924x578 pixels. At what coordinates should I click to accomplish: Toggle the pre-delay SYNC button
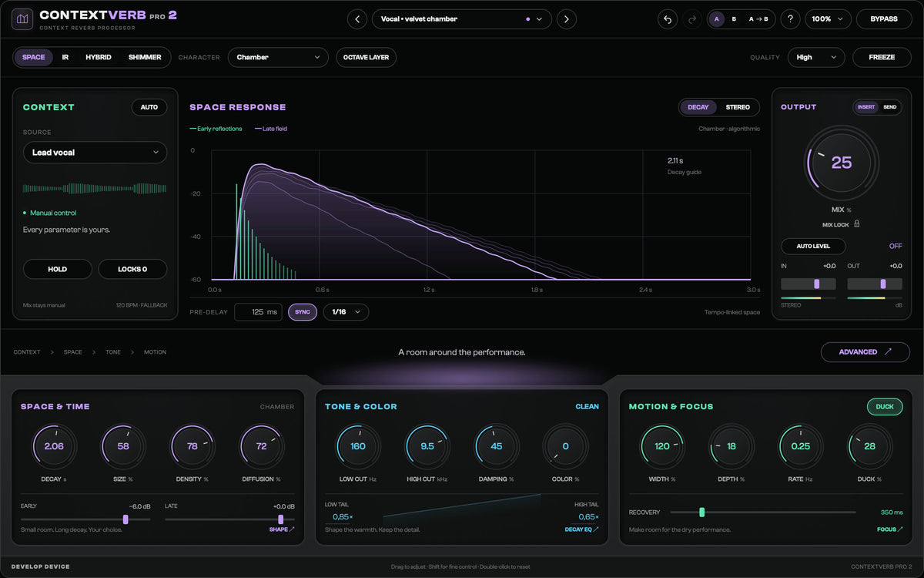click(x=303, y=312)
